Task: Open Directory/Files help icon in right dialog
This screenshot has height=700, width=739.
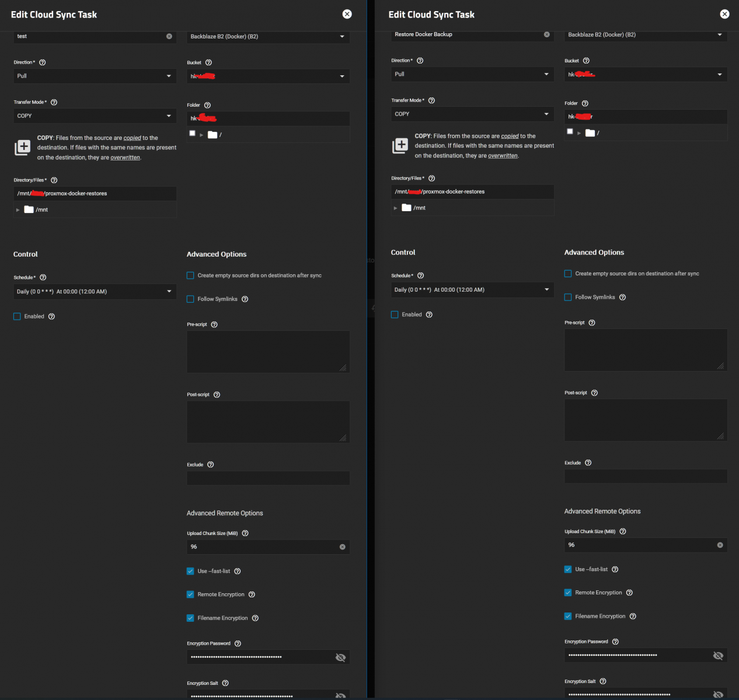Action: 431,178
